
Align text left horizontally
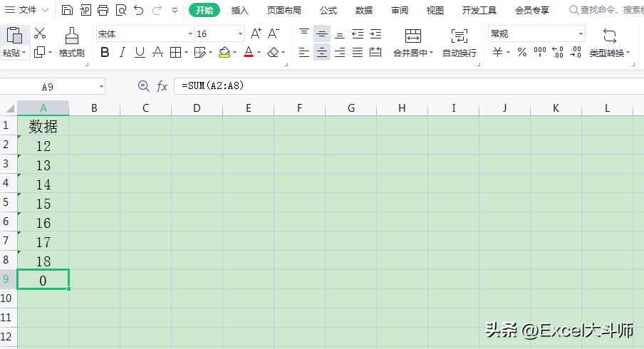[x=304, y=52]
